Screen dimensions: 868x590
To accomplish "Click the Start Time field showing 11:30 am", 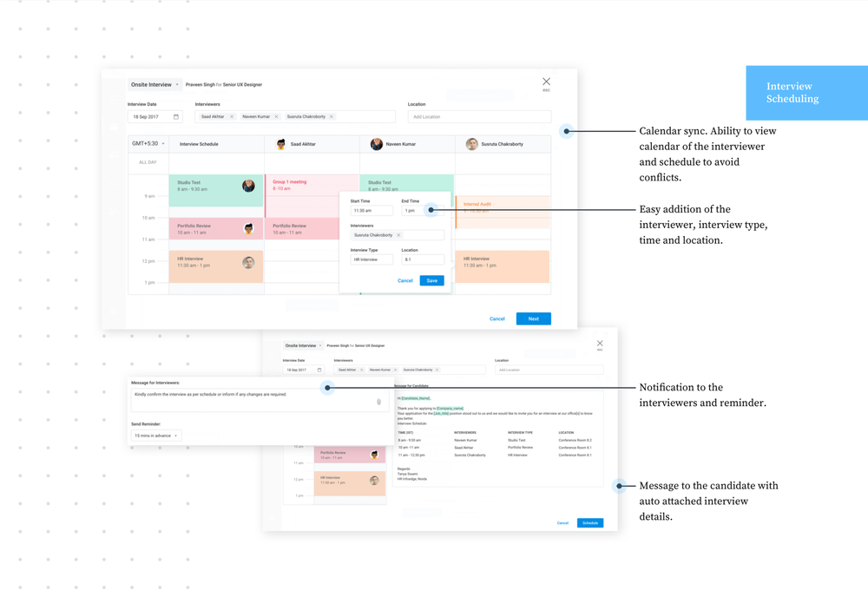I will point(372,211).
